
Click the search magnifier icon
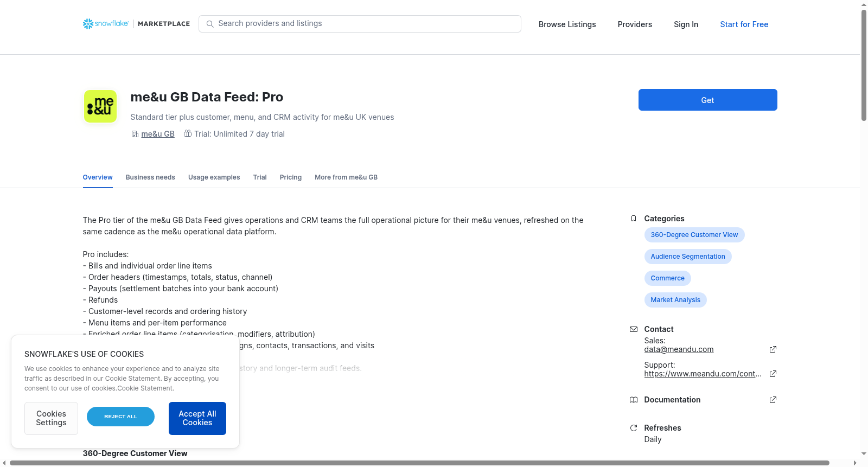[x=210, y=24]
